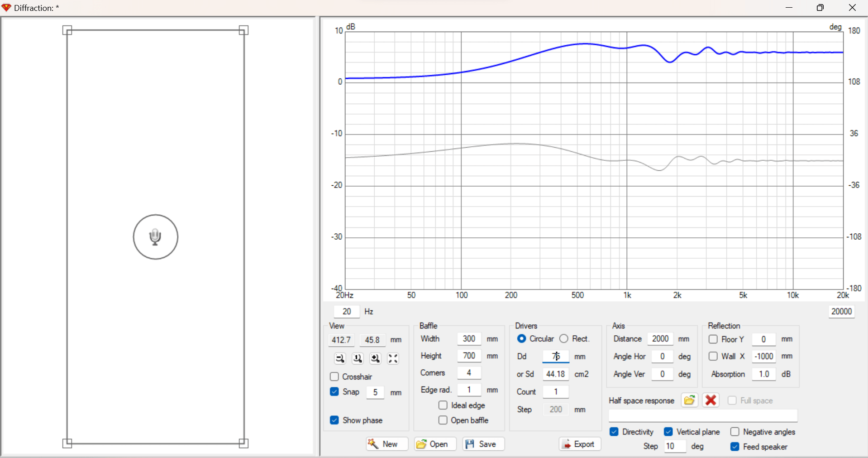The image size is (868, 458).
Task: Clear half space response with red X
Action: (x=711, y=400)
